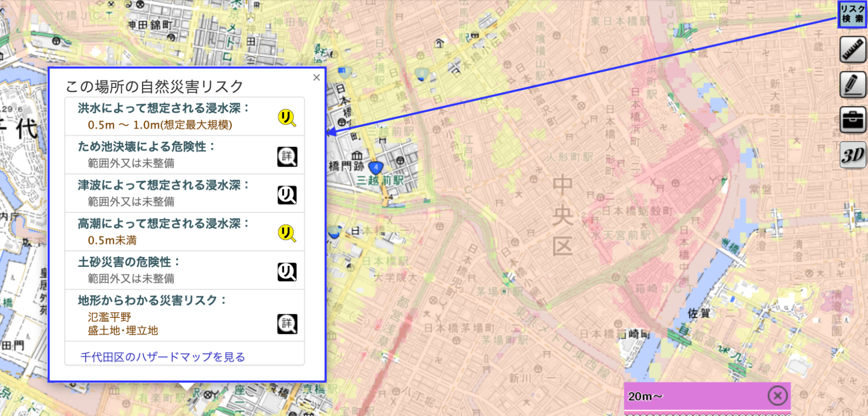Click the blue route 4 marker near 三越前駅
Screen dimensions: 868x416
376,167
